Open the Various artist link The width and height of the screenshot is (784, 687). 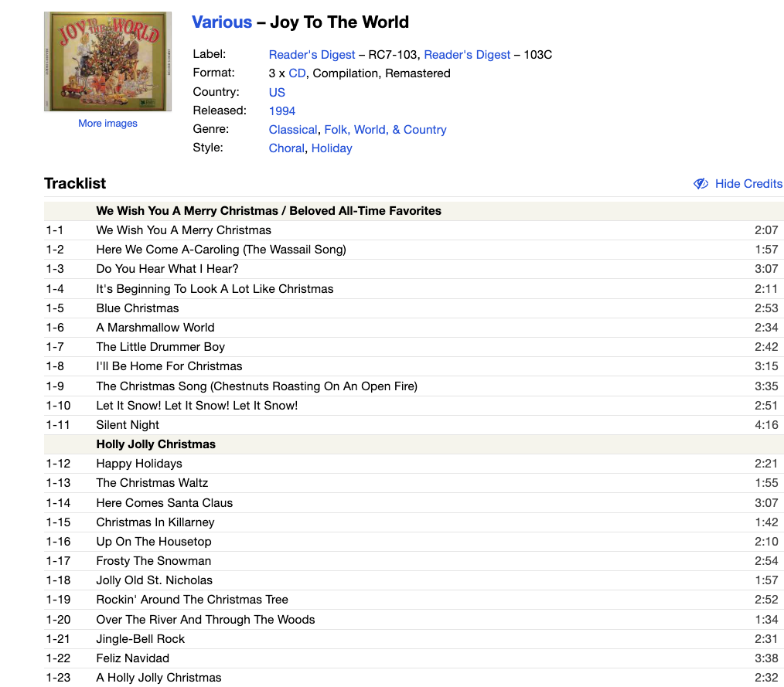coord(222,22)
